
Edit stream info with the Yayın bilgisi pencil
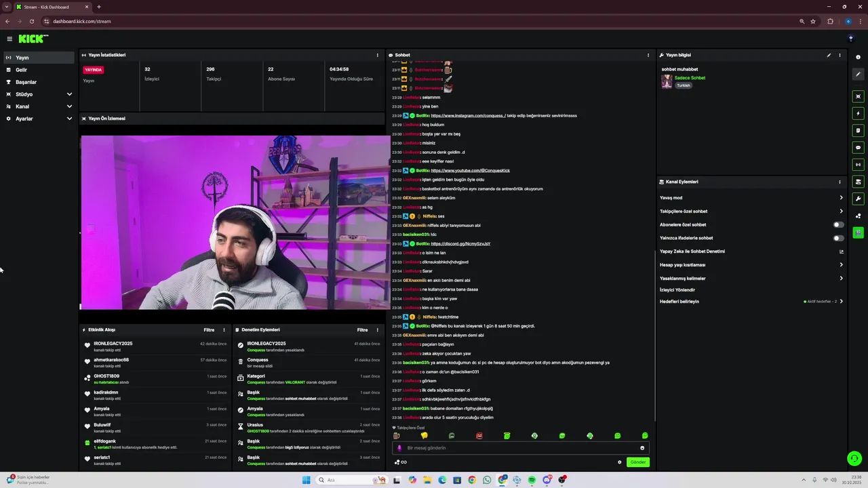[829, 55]
